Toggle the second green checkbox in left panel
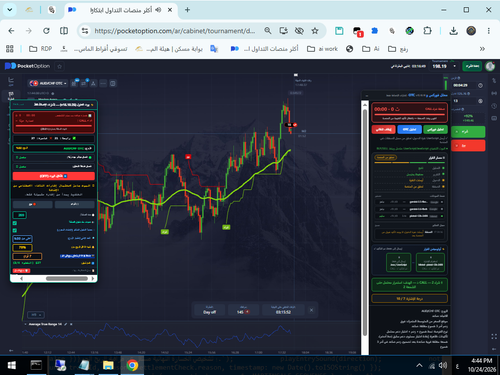The height and width of the screenshot is (375, 500). pos(15,230)
